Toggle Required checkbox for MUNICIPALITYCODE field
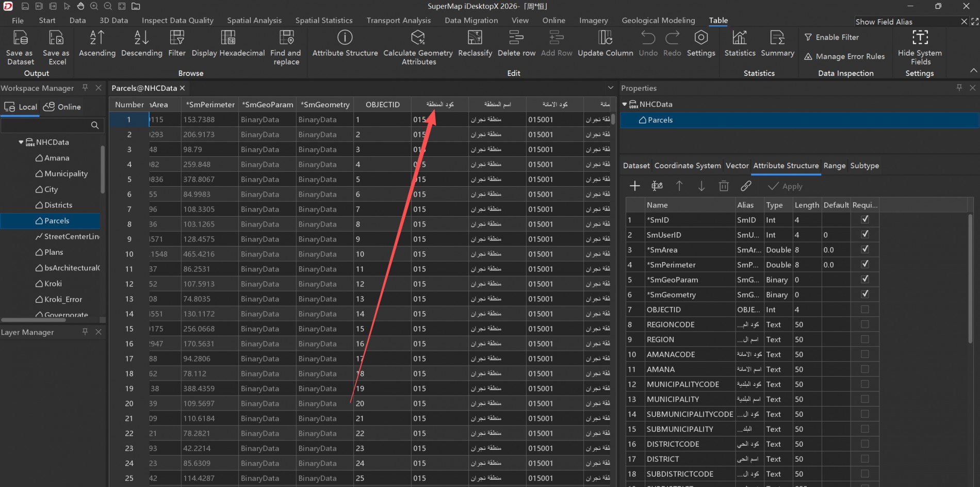 (x=865, y=384)
